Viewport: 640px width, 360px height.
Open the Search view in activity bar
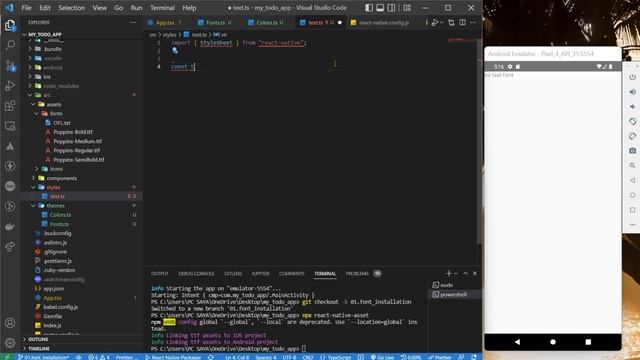pyautogui.click(x=10, y=45)
